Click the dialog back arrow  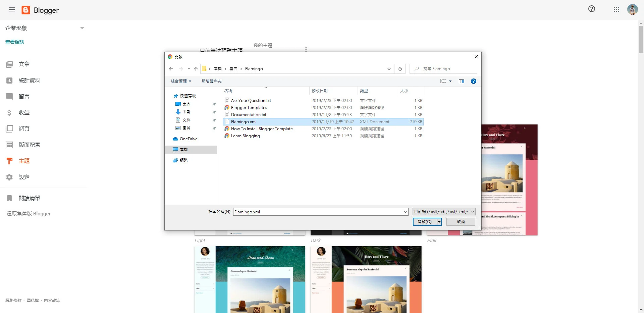click(x=171, y=69)
